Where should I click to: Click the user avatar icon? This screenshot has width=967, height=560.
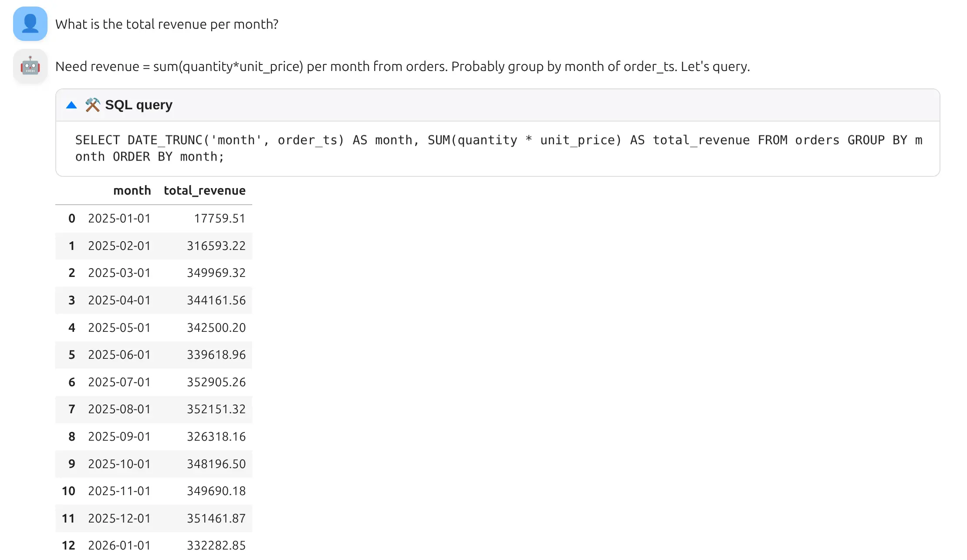pyautogui.click(x=30, y=24)
